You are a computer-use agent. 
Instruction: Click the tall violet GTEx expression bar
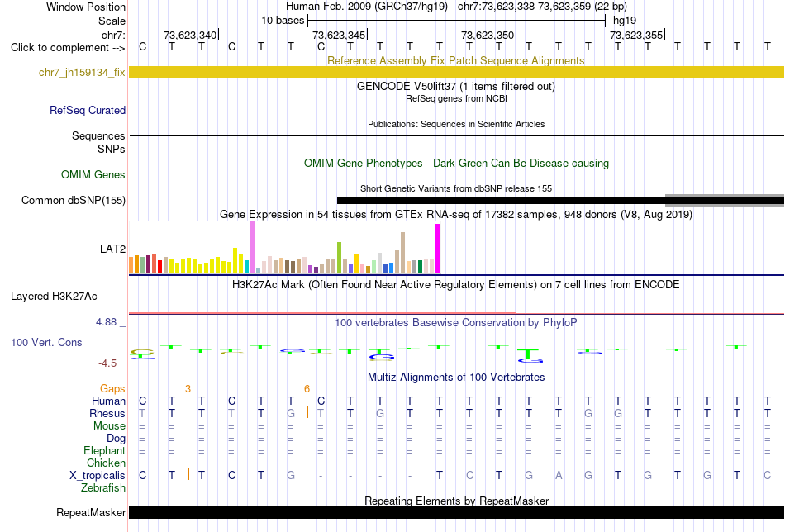pos(252,247)
